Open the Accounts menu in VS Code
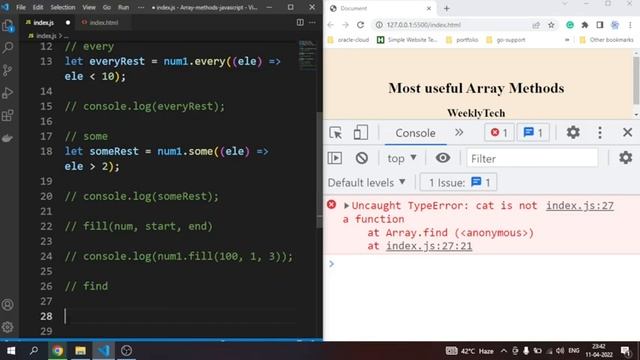The height and width of the screenshot is (360, 640). click(8, 304)
